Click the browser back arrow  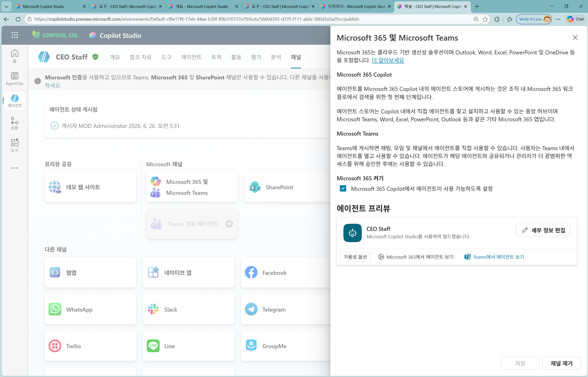pos(6,19)
